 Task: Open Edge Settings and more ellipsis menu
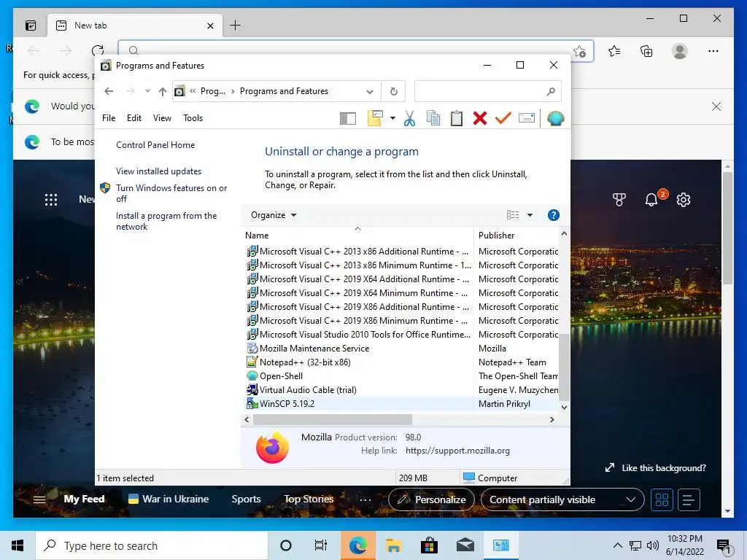713,51
